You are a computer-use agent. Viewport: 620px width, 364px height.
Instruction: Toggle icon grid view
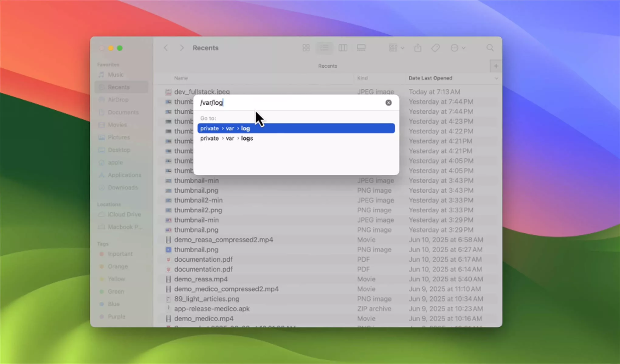[306, 48]
